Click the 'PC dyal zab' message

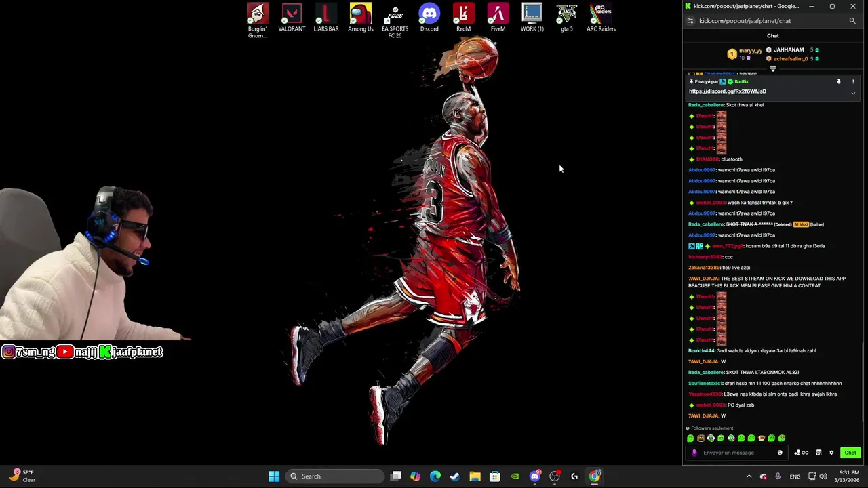pos(741,405)
